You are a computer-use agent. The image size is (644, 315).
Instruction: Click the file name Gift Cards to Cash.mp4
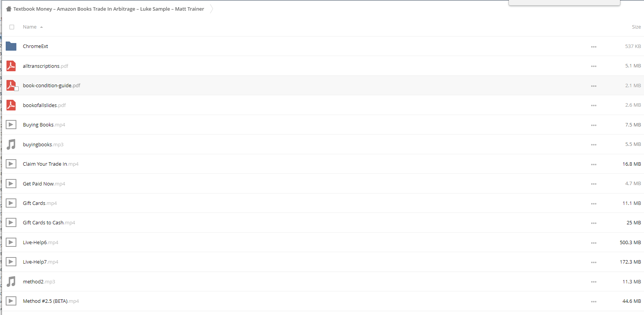pos(49,222)
